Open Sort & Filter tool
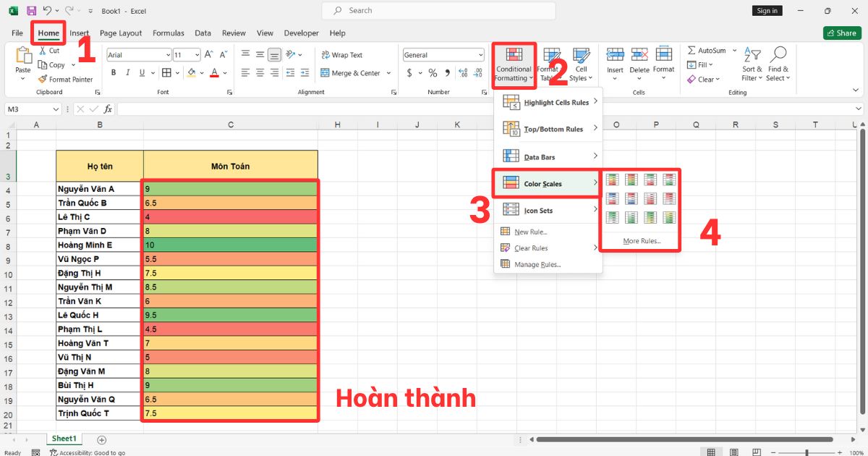This screenshot has height=456, width=868. click(752, 65)
